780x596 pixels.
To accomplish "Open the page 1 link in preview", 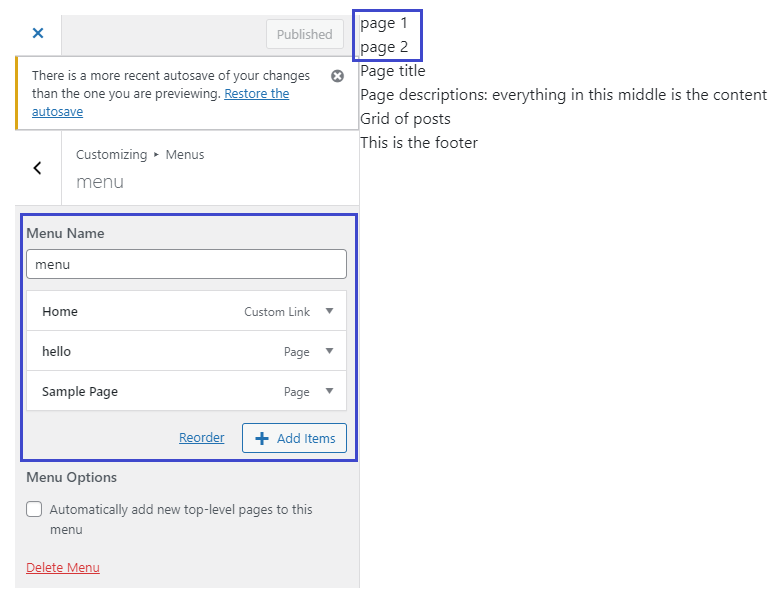I will pyautogui.click(x=384, y=23).
